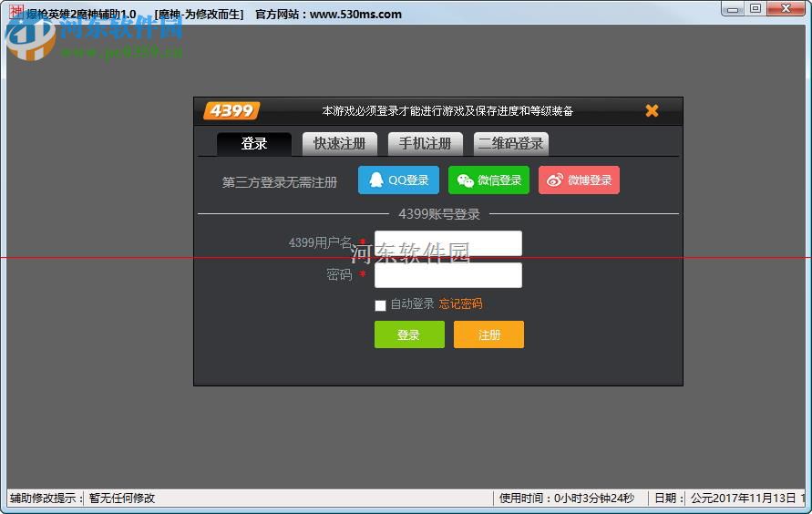Click the 4399账号登录 section heading

coord(439,214)
